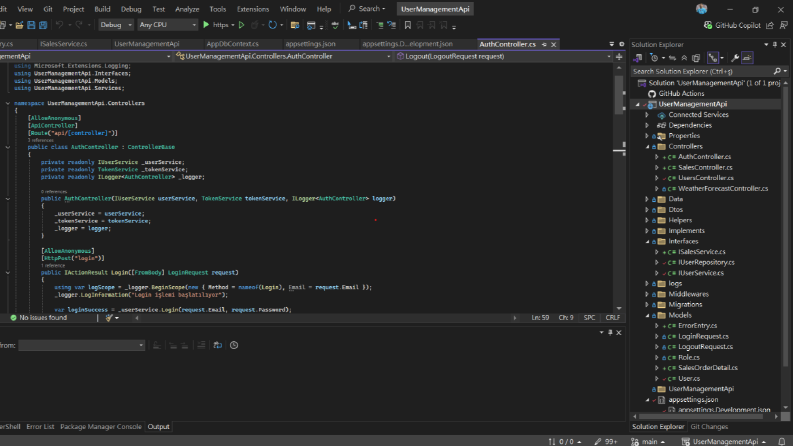Click the Save icon in the toolbar

(31, 25)
